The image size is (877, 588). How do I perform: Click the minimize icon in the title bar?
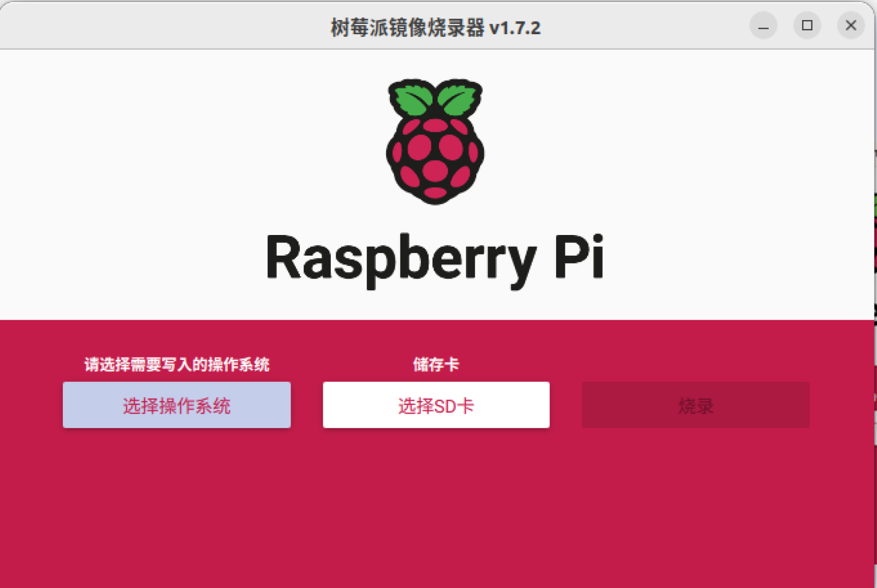763,26
